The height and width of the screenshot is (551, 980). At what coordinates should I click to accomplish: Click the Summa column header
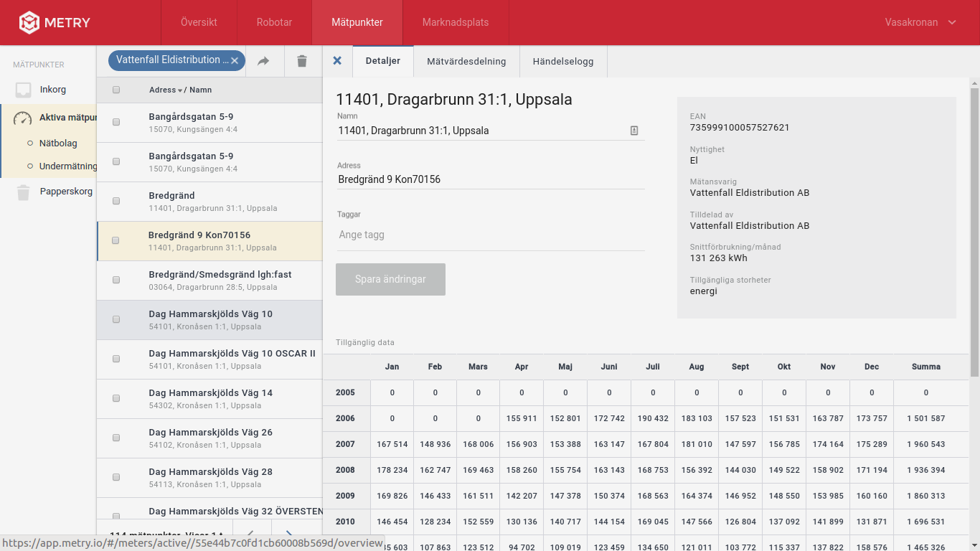point(926,367)
